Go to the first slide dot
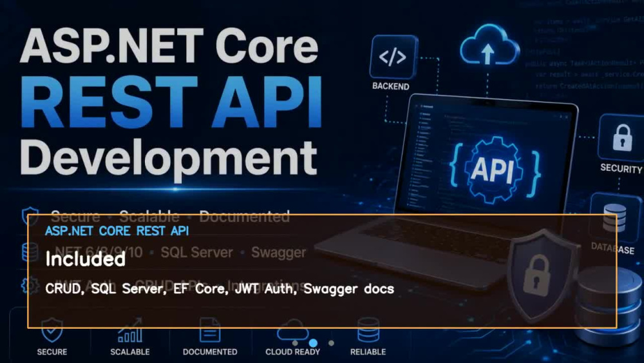 point(295,343)
